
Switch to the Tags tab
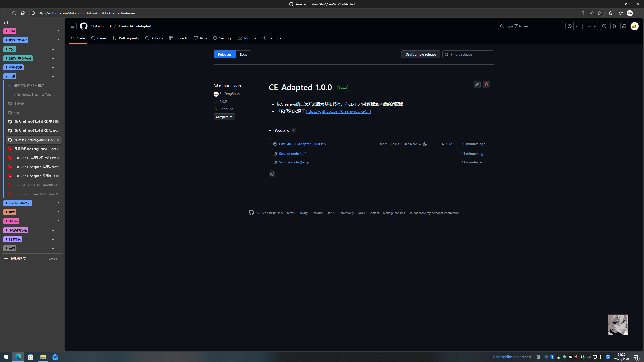(x=243, y=54)
